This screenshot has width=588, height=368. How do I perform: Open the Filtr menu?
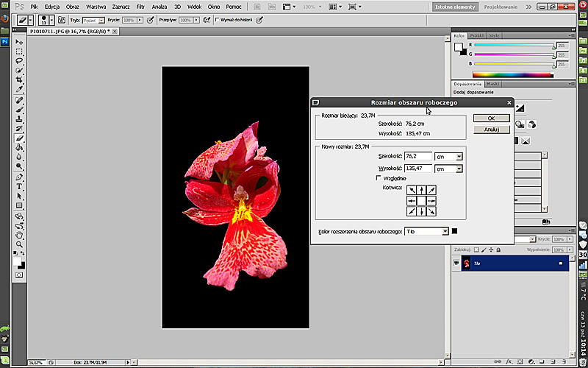[140, 6]
